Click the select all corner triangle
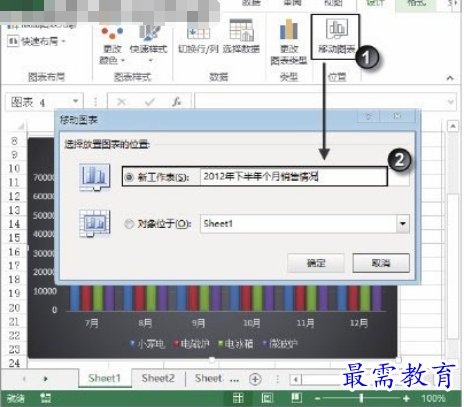Viewport: 464px width, 407px height. tap(21, 126)
